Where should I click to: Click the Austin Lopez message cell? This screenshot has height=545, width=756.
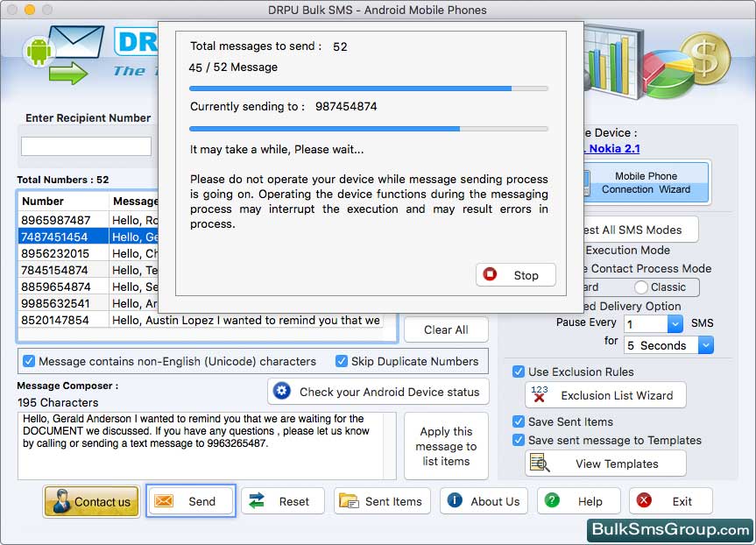246,320
